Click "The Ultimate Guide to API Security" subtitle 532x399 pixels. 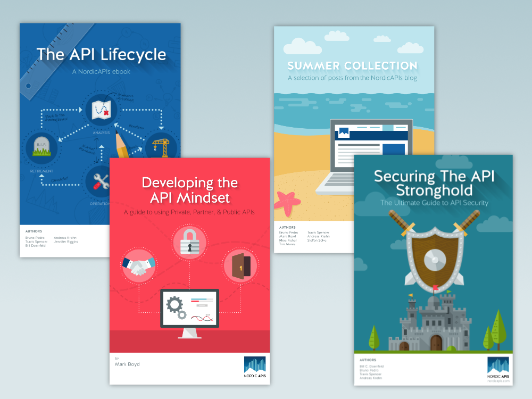pyautogui.click(x=434, y=203)
